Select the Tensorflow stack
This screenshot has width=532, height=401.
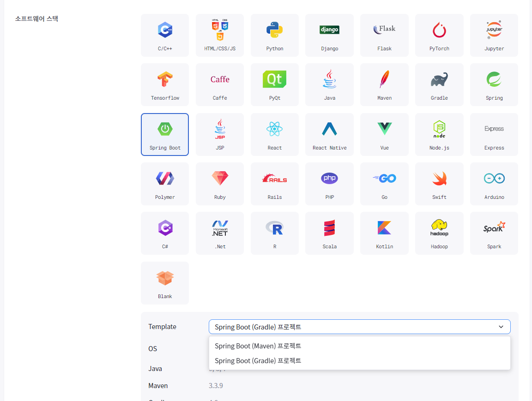point(165,85)
